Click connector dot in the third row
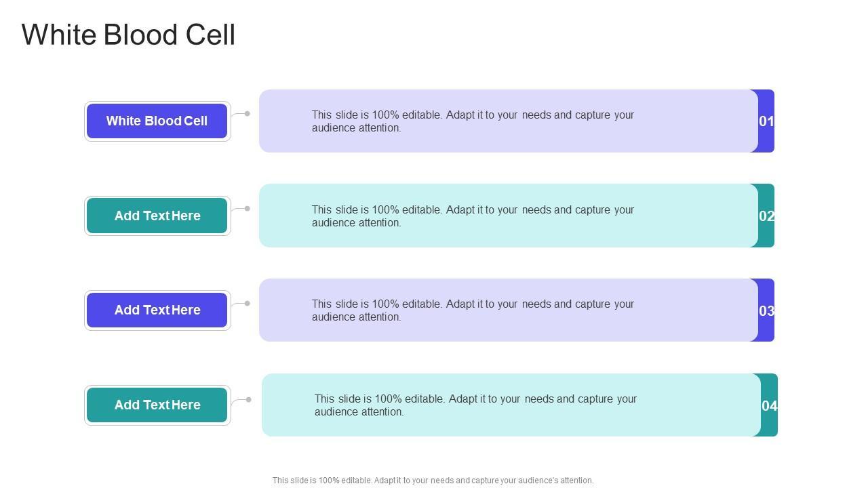Screen dimensions: 868x488 click(248, 304)
